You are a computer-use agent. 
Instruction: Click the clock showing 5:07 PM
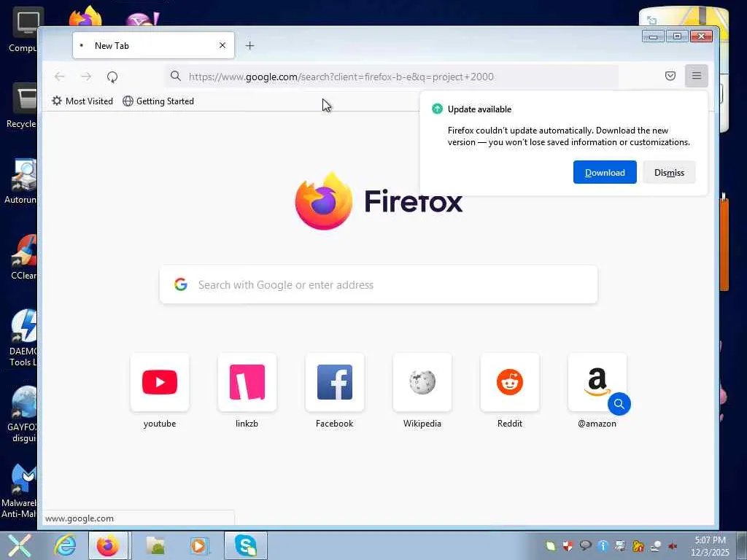click(711, 545)
